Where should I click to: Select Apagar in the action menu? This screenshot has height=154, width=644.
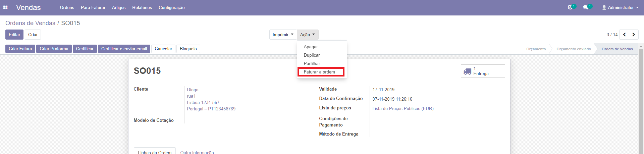point(311,47)
